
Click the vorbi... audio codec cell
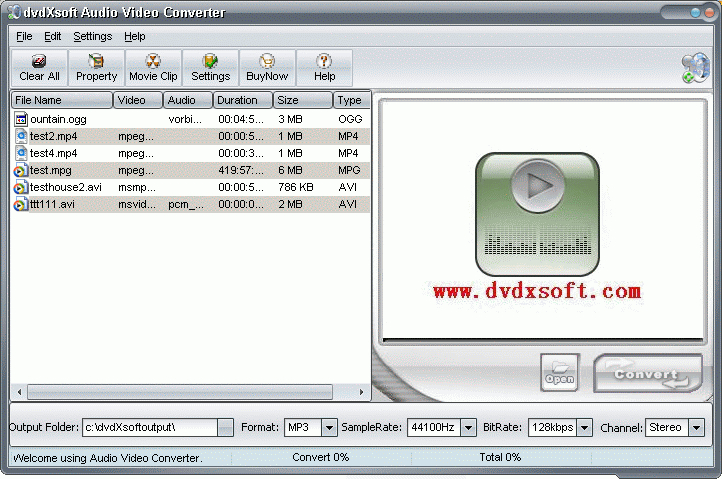pyautogui.click(x=185, y=119)
